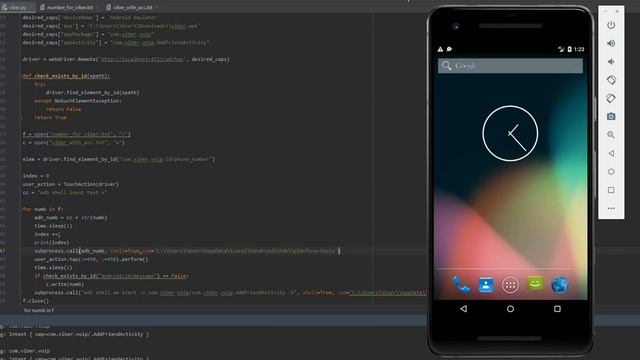Click the f.close() code line

[36, 301]
